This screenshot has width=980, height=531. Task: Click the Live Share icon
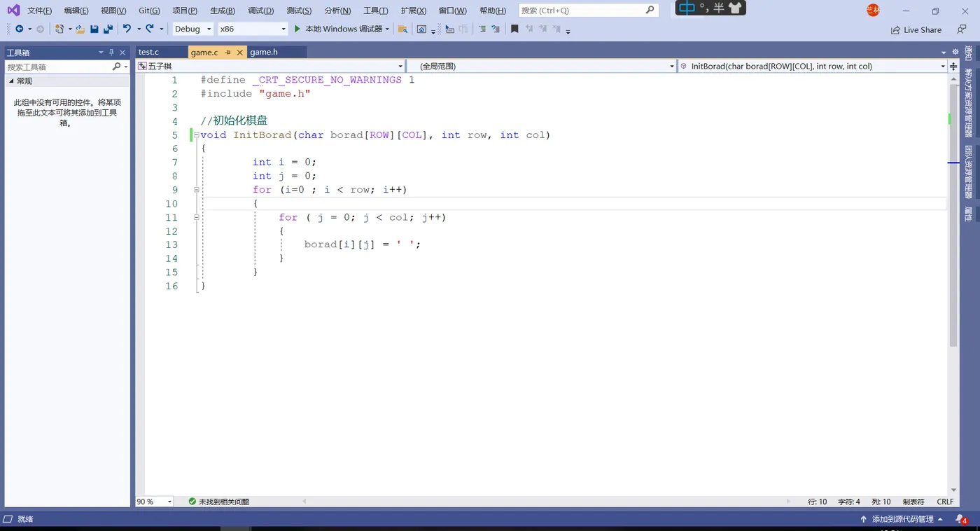click(x=895, y=30)
